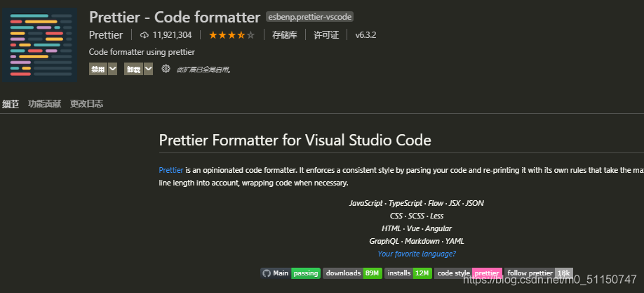
Task: Click the 'JavaScript · TypeScript · Flow · JSX · JSON' line
Action: click(x=417, y=203)
